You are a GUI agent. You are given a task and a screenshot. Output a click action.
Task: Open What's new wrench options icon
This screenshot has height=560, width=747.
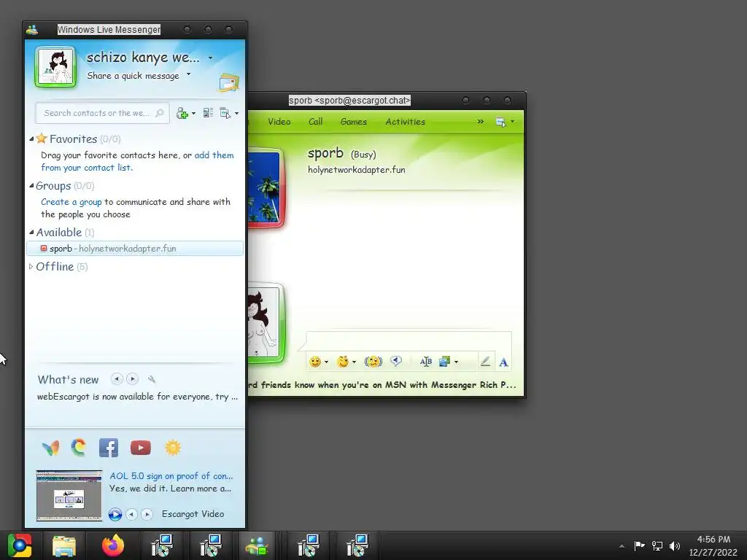(x=152, y=379)
